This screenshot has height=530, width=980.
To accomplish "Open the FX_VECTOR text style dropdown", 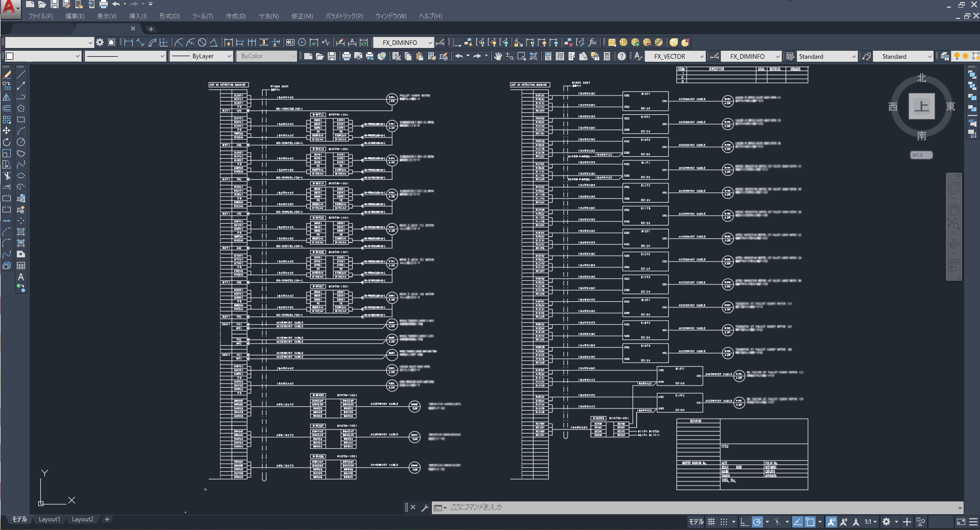I will (702, 56).
